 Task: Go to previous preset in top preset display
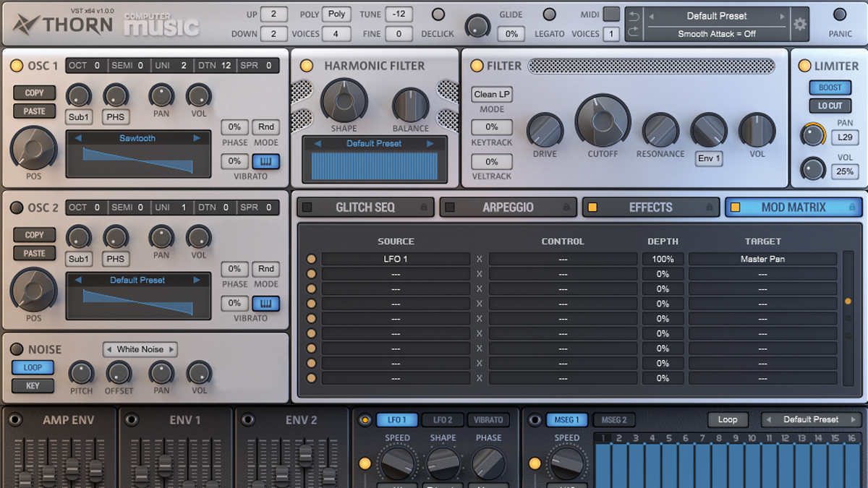pos(652,16)
